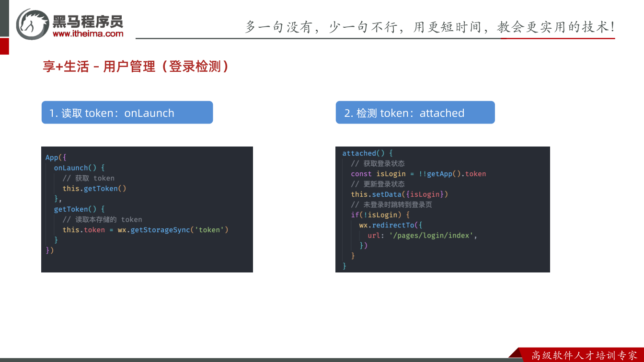
Task: Click the wx.redirectTo({ call line
Action: pyautogui.click(x=391, y=225)
